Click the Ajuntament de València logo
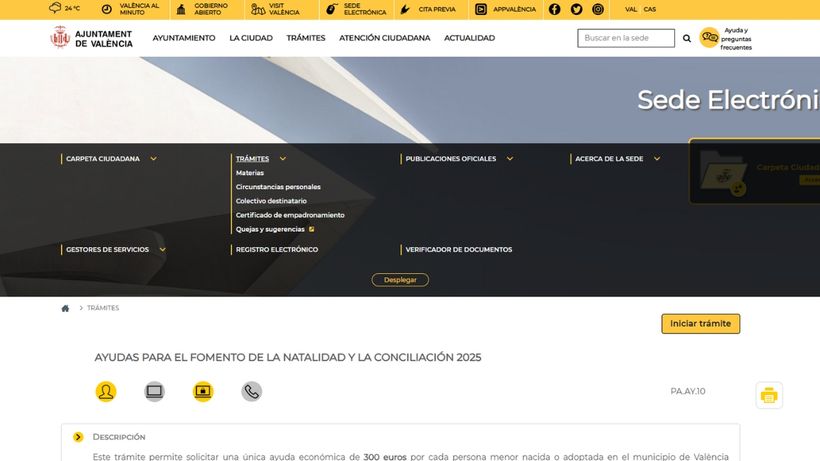820x461 pixels. 92,38
